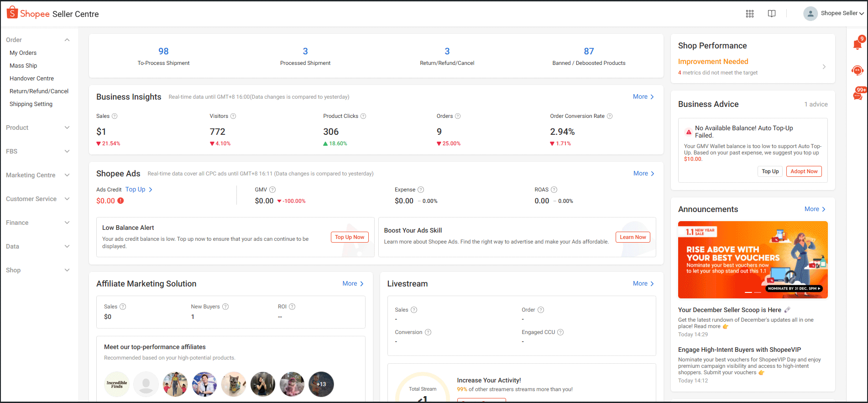Click the Adopt Now button

[x=804, y=171]
